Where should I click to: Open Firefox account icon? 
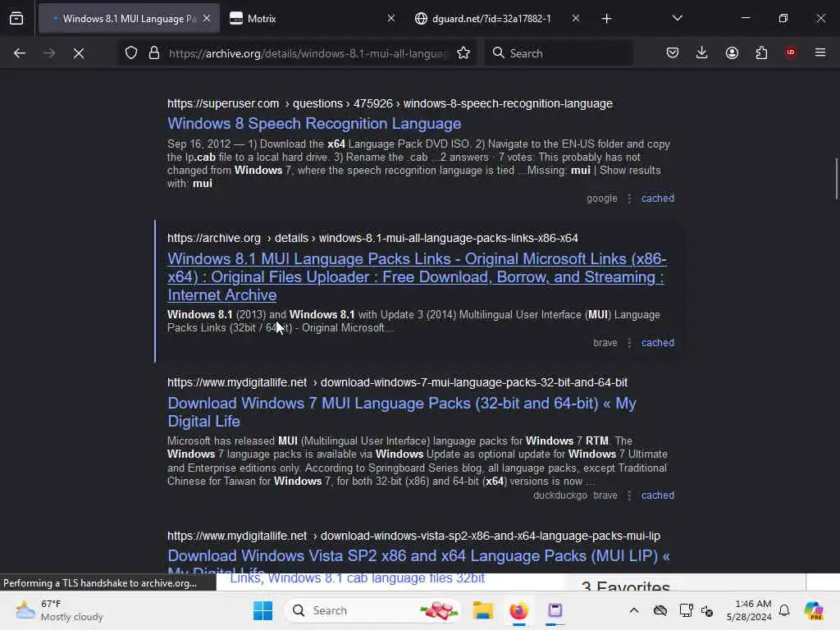732,53
